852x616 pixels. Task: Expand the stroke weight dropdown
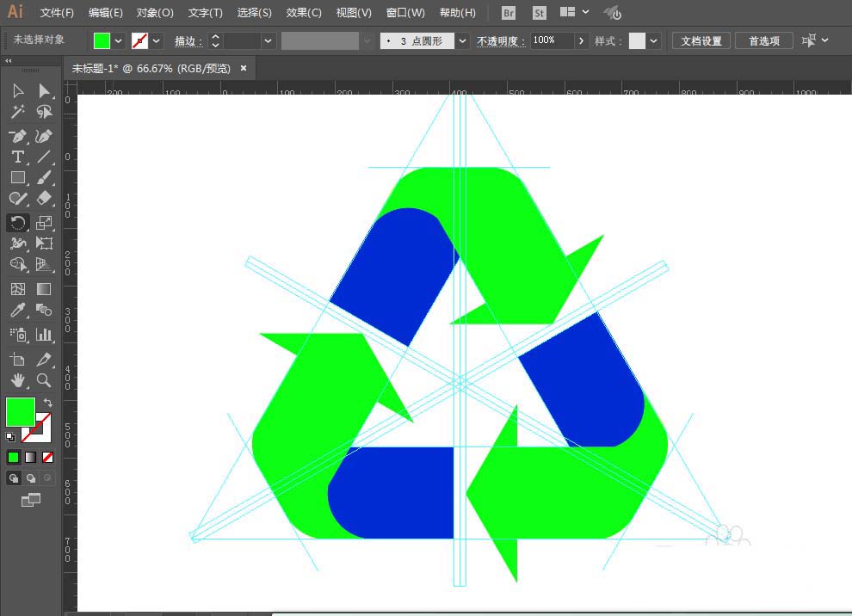pos(268,40)
